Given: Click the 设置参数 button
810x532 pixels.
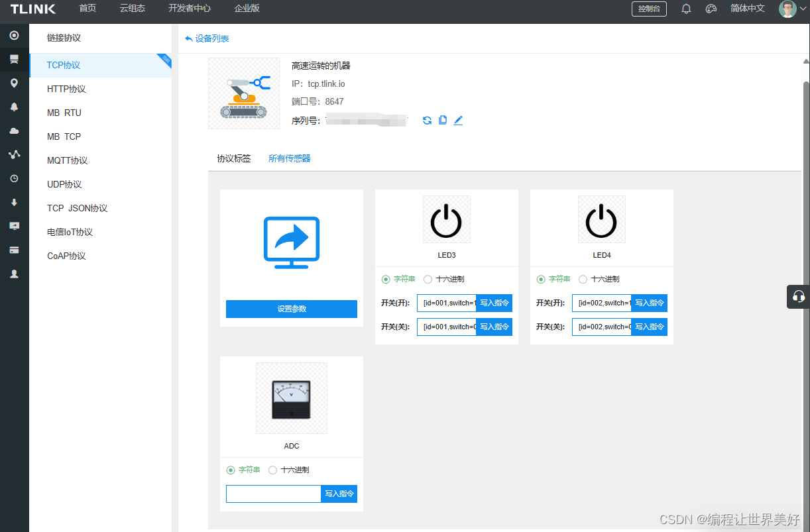Looking at the screenshot, I should coord(292,309).
